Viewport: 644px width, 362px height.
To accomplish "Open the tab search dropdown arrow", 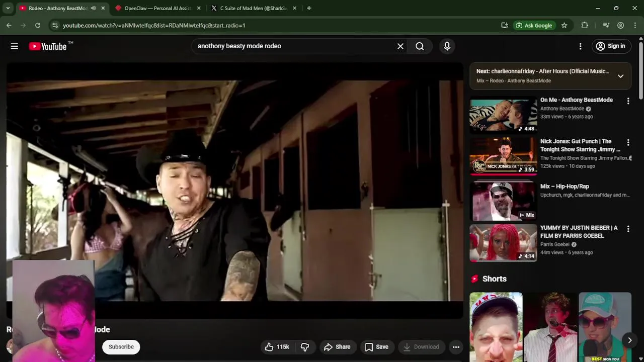I will pos(8,8).
